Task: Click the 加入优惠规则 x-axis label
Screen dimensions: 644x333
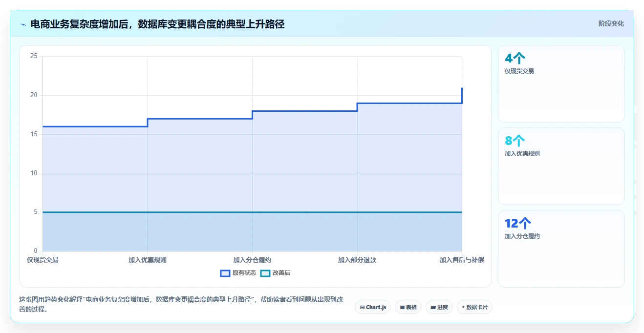Action: click(148, 260)
